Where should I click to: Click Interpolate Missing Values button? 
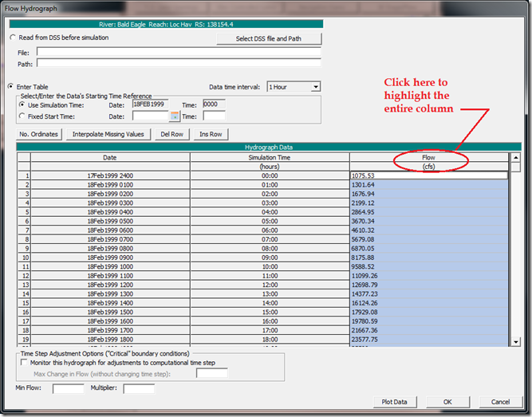tap(108, 134)
